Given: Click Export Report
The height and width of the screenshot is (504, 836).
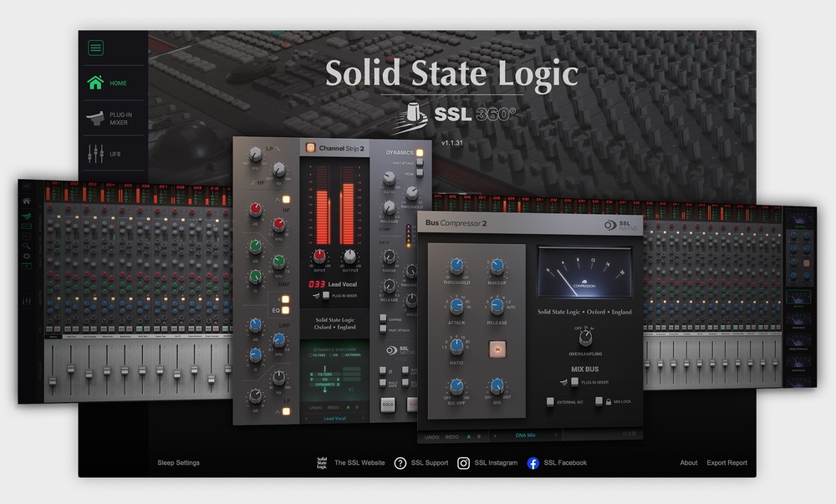Looking at the screenshot, I should pos(726,462).
